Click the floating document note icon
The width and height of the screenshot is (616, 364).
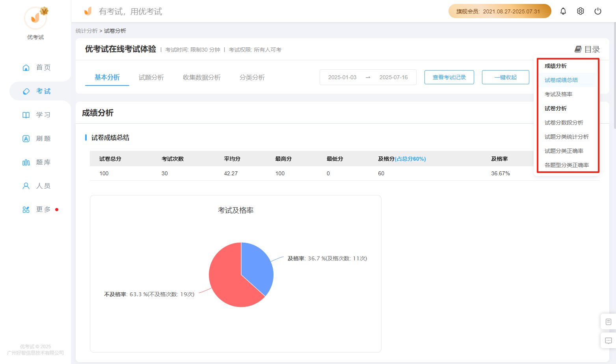608,321
